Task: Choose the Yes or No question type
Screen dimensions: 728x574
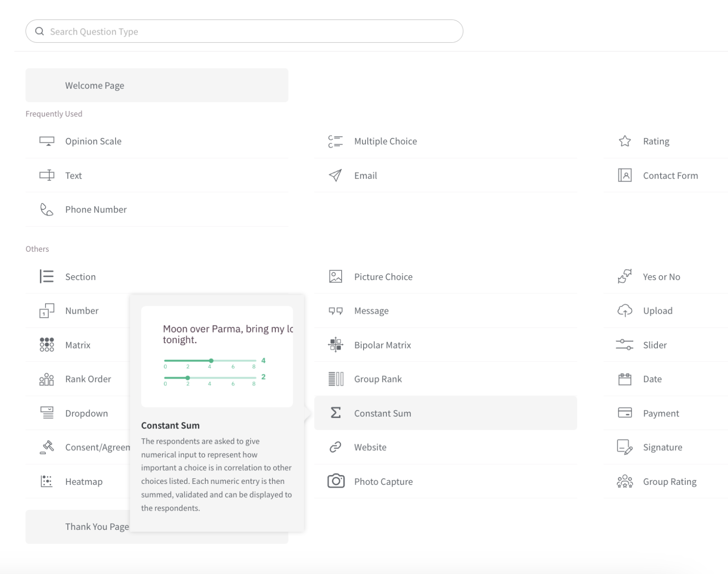Action: point(661,277)
